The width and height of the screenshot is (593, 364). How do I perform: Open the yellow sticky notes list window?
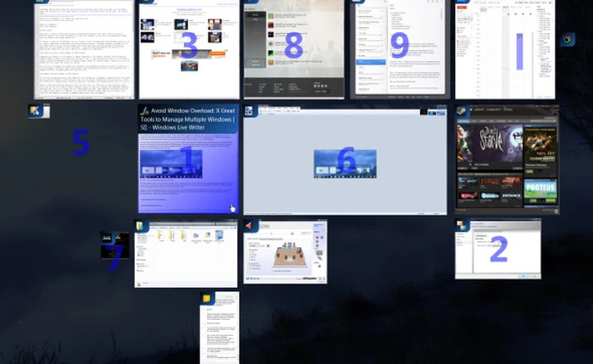coord(219,328)
